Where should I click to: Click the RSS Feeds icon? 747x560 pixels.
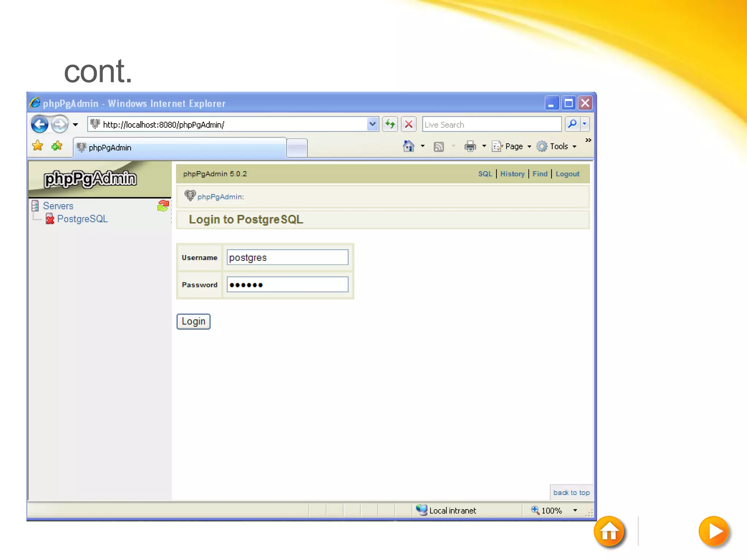[x=439, y=147]
